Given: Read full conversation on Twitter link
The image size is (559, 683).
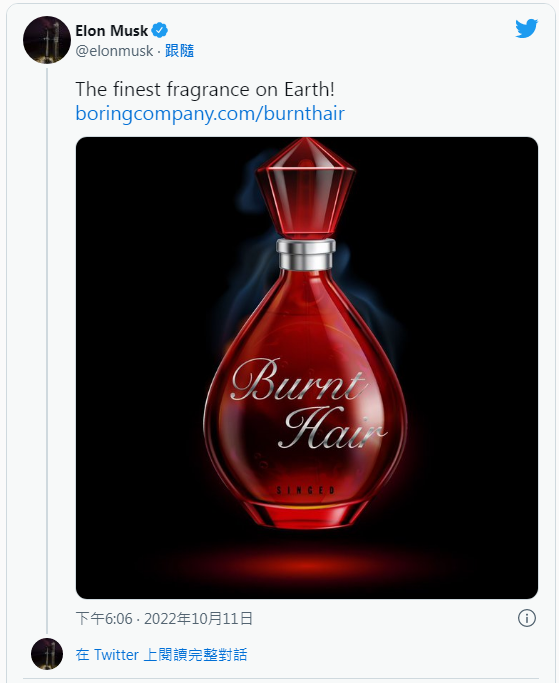Looking at the screenshot, I should 161,655.
